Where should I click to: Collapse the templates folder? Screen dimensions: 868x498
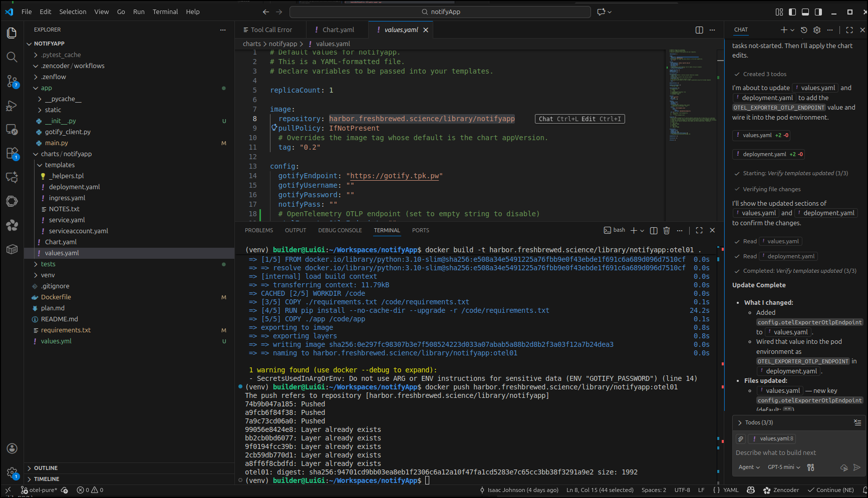click(x=60, y=165)
